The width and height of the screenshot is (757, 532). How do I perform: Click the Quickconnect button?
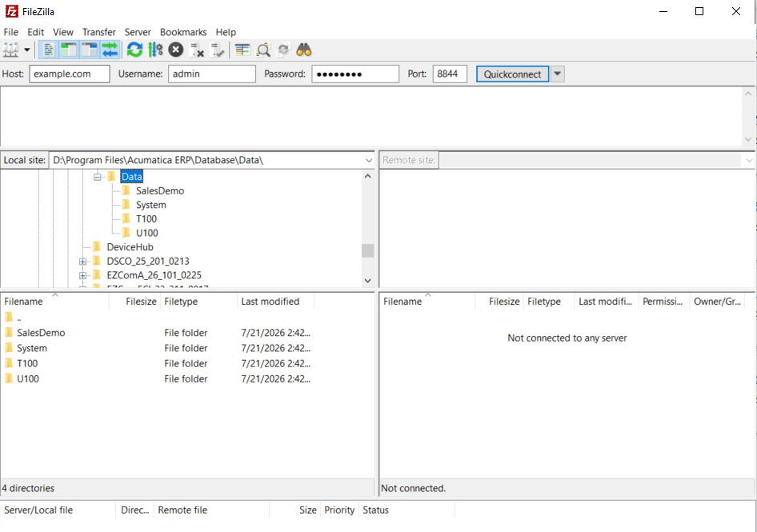[512, 74]
